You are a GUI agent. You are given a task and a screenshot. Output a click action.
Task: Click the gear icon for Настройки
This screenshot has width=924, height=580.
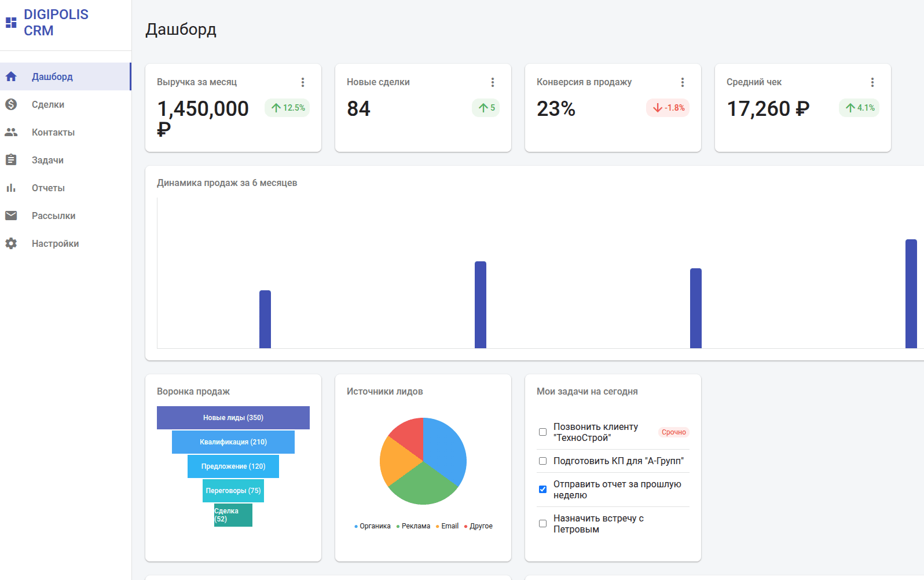[11, 243]
